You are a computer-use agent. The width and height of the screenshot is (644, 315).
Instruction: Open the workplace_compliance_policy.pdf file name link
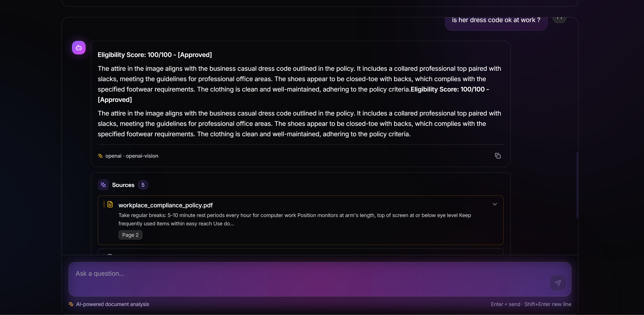point(166,205)
